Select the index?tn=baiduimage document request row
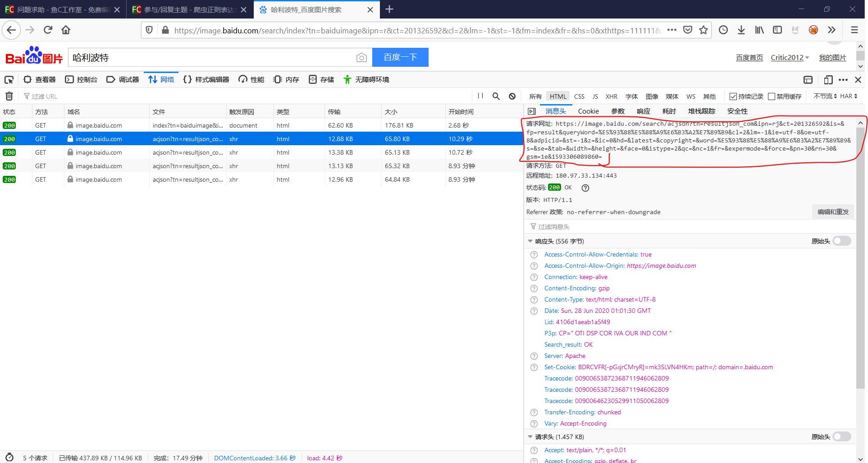Viewport: 868px width, 463px height. click(261, 125)
